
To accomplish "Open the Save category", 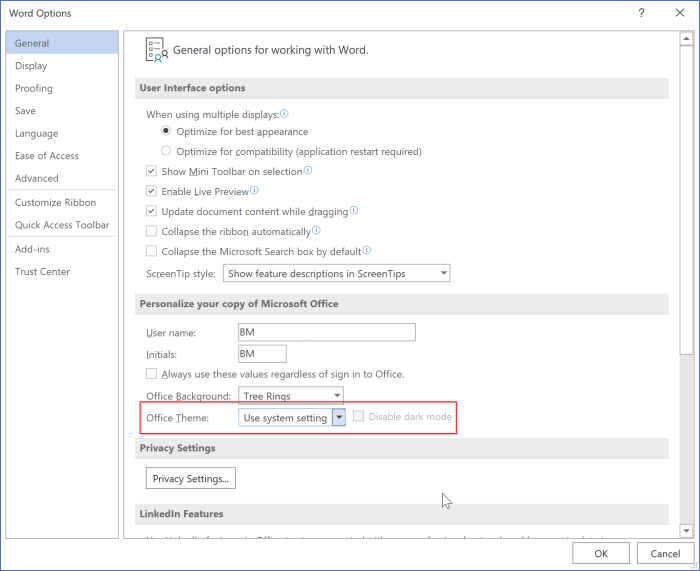I will pyautogui.click(x=62, y=110).
